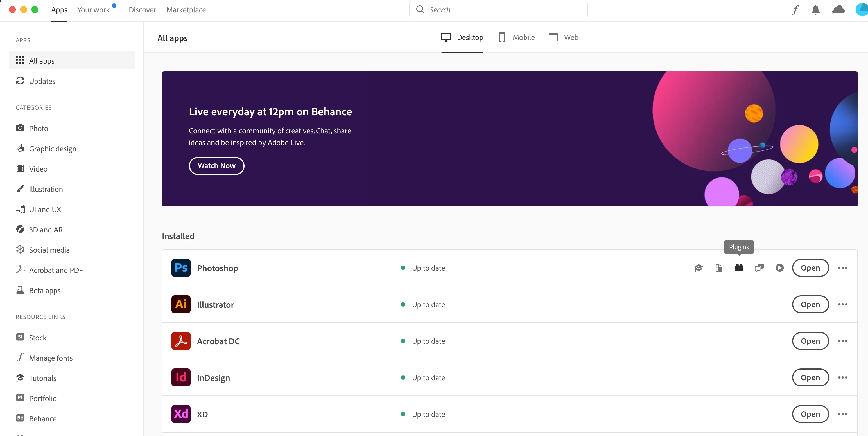Click the Photoshop tutorials graduation cap icon
This screenshot has height=436, width=868.
pyautogui.click(x=698, y=268)
